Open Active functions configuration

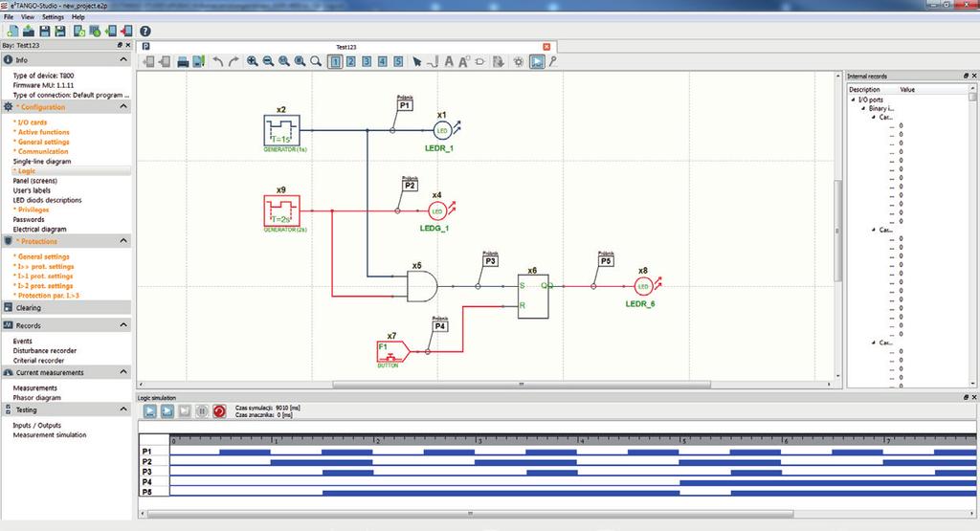43,132
